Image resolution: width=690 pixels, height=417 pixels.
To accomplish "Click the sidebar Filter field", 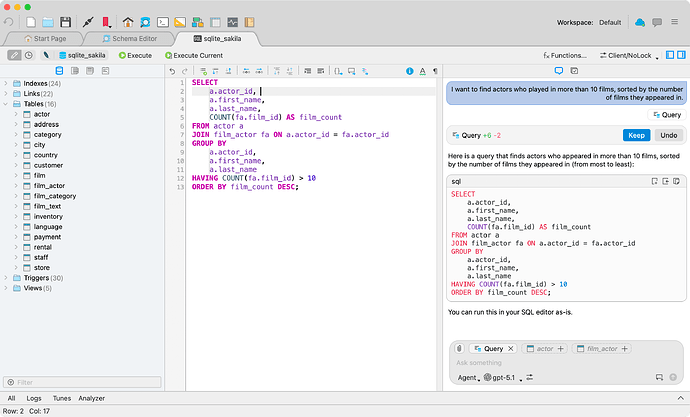I will (x=82, y=382).
